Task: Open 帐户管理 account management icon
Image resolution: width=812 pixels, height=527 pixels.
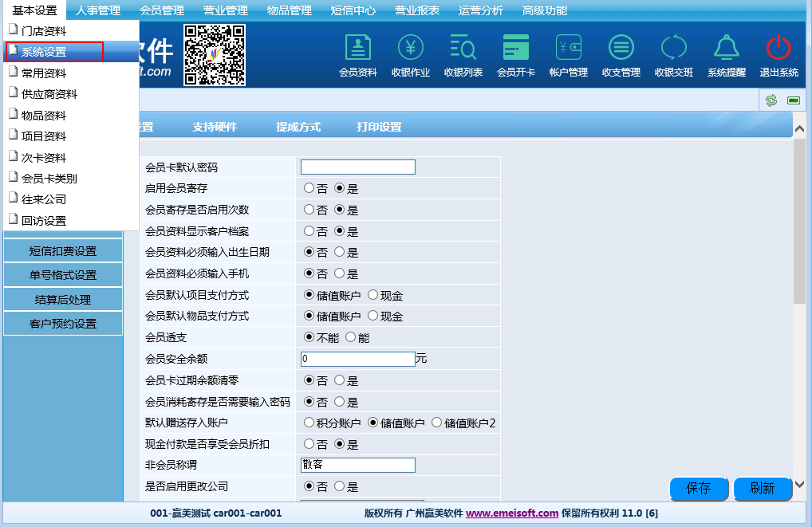Action: pos(569,49)
